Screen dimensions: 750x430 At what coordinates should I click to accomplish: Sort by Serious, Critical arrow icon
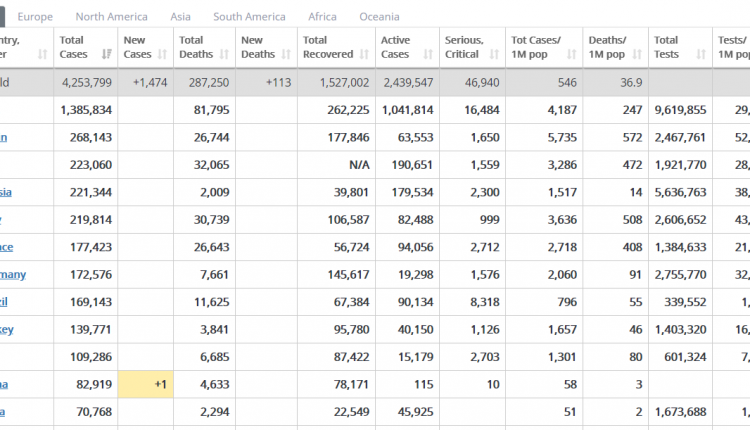[x=494, y=55]
